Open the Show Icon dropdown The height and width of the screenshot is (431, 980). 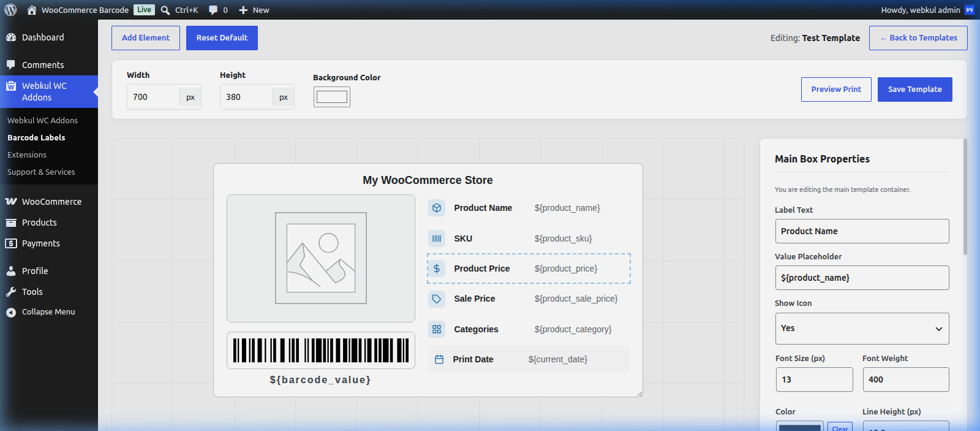coord(862,329)
